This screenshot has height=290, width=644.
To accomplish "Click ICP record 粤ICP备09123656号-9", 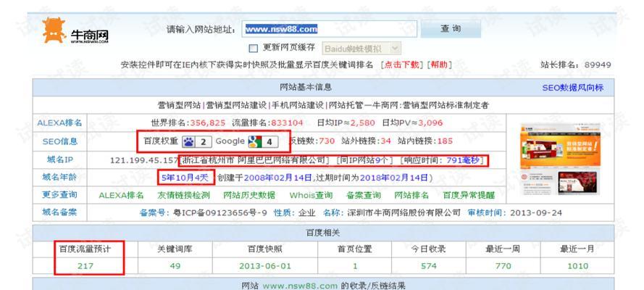I will tap(220, 212).
